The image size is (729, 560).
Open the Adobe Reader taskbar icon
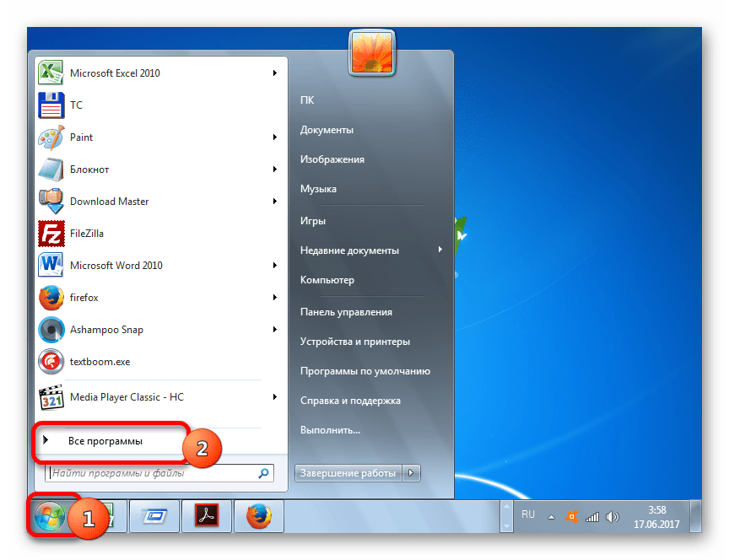207,516
